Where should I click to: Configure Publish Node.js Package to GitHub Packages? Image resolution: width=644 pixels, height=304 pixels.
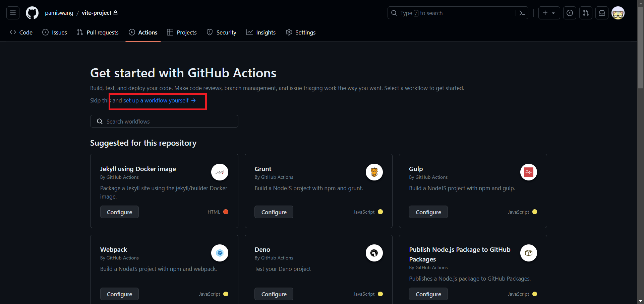(x=428, y=294)
